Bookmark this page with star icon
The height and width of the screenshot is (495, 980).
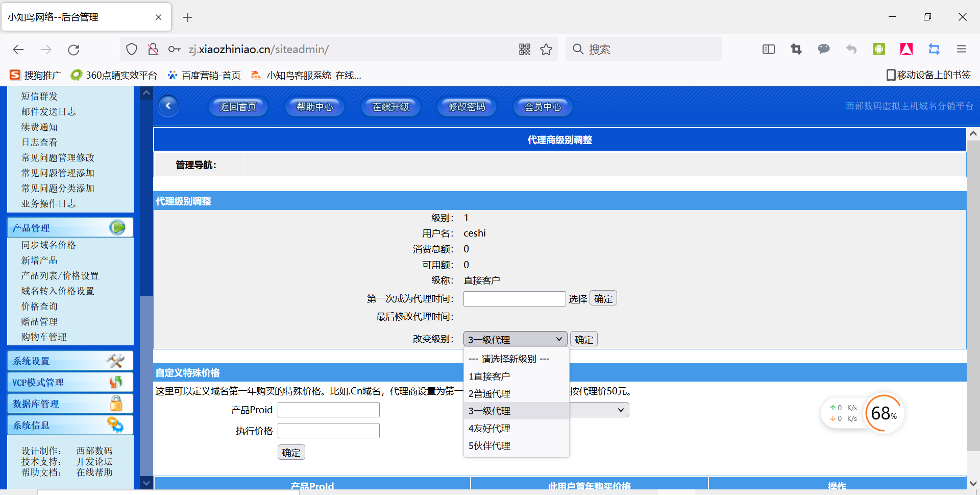[x=546, y=50]
